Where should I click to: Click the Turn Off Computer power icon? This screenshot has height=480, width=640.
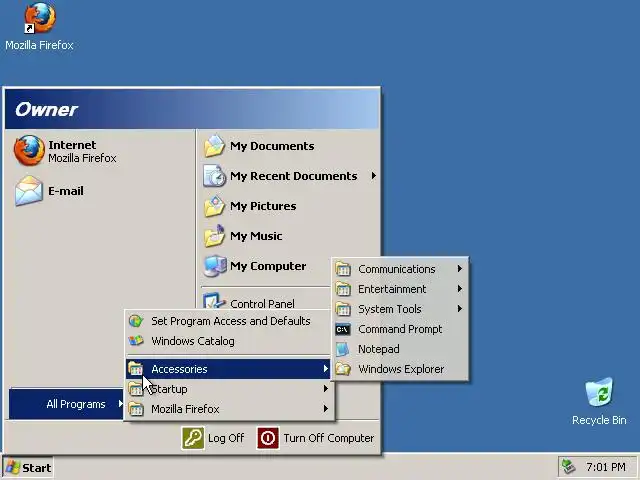tap(268, 438)
